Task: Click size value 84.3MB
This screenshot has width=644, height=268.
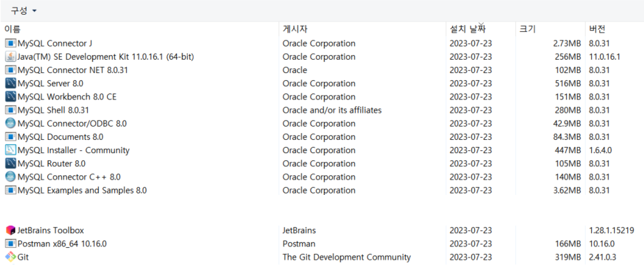Action: [x=567, y=137]
